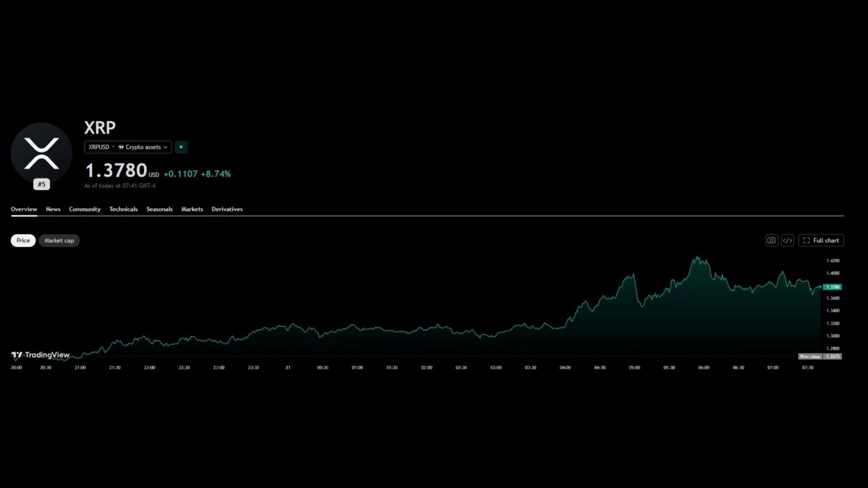This screenshot has width=868, height=488.
Task: Click the 1.3400 price axis label
Action: (833, 311)
